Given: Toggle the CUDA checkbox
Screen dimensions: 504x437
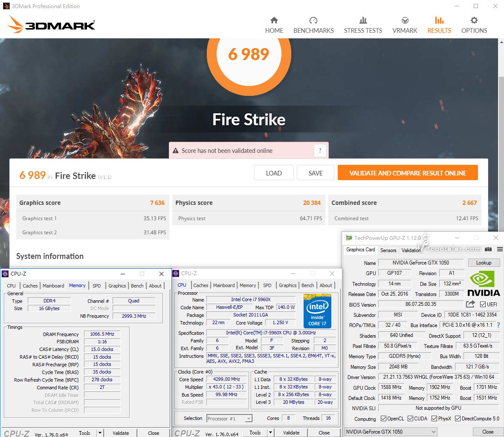Looking at the screenshot, I should [x=410, y=418].
